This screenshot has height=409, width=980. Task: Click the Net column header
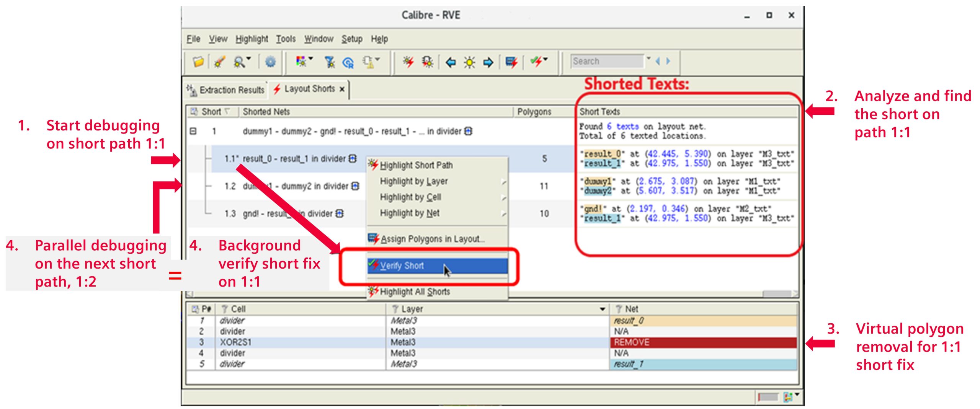coord(704,309)
